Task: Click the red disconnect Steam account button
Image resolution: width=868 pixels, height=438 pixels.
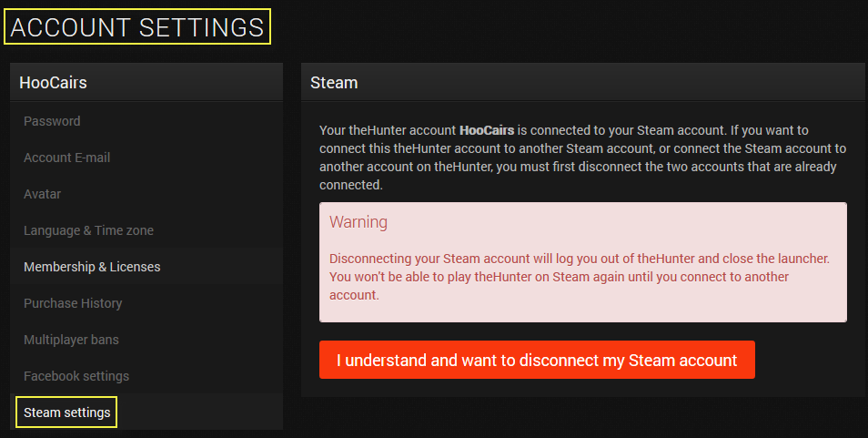Action: pyautogui.click(x=537, y=360)
